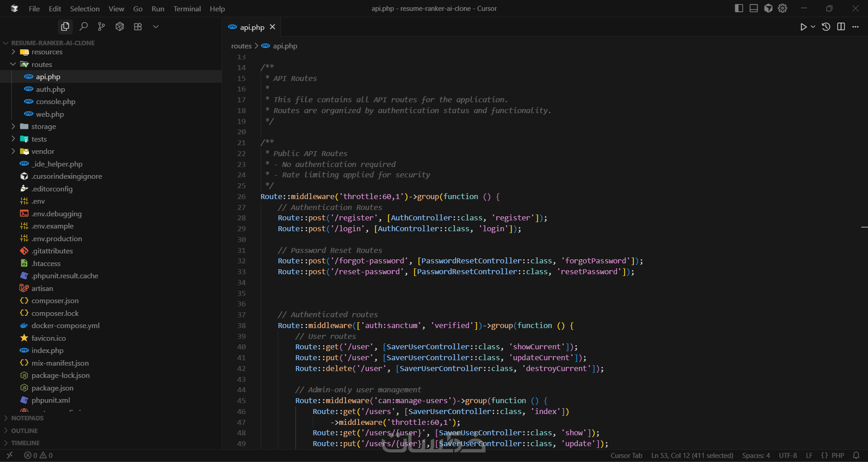This screenshot has width=868, height=462.
Task: Open the Extensions view icon
Action: 138,27
